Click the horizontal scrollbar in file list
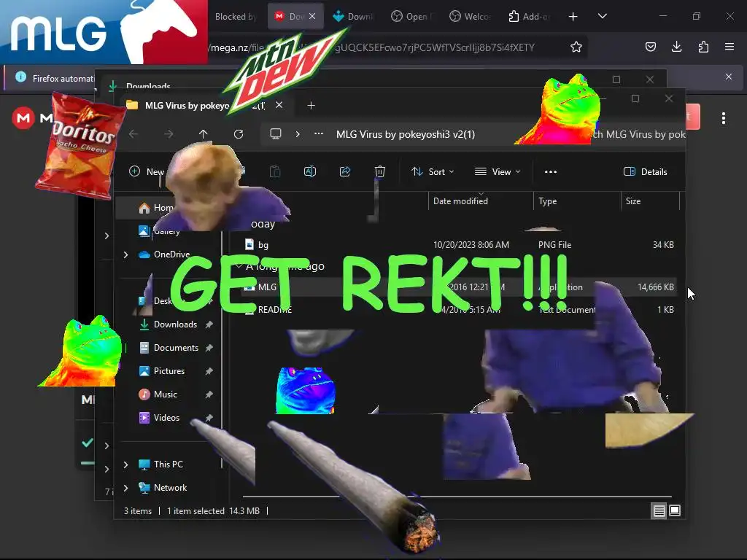747x560 pixels. pos(457,497)
